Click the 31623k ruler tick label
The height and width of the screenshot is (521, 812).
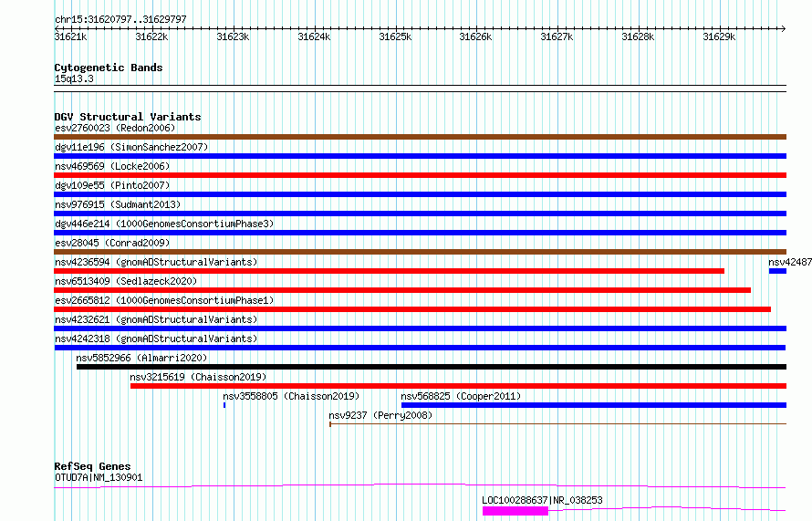[233, 37]
